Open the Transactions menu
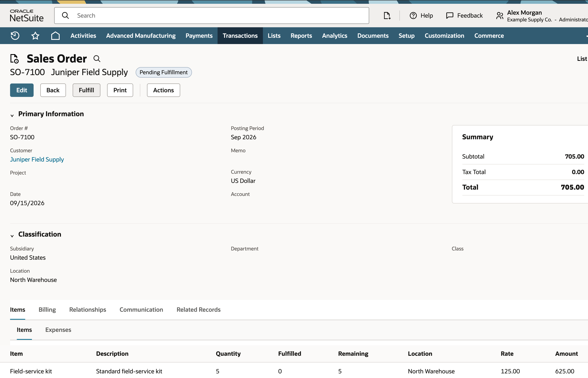 (x=240, y=36)
